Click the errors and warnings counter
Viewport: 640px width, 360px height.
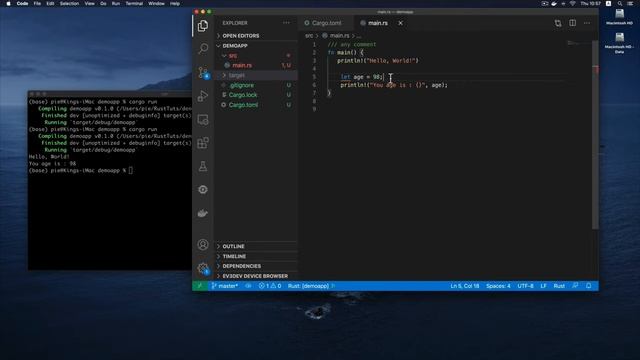pos(270,286)
